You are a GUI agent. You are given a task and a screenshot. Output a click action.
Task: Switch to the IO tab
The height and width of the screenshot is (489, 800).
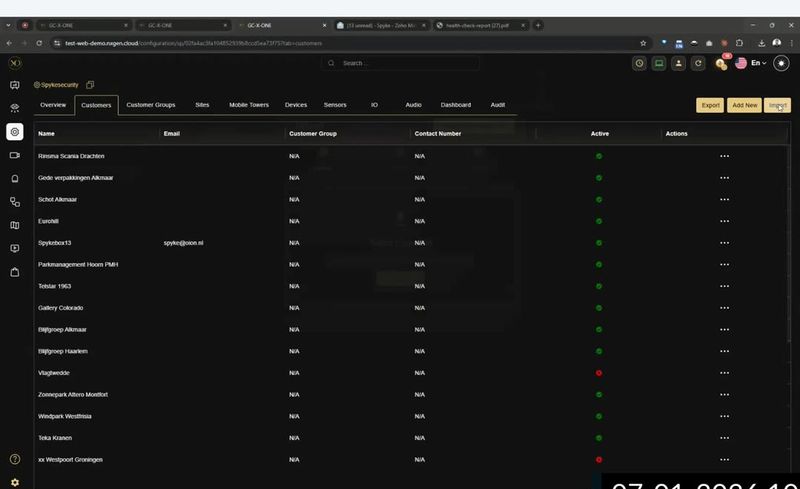point(374,105)
